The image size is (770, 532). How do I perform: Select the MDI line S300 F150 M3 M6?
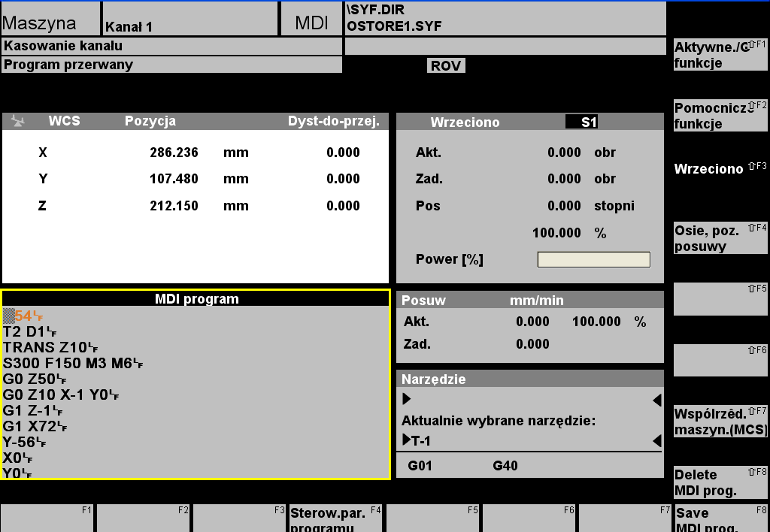[73, 363]
